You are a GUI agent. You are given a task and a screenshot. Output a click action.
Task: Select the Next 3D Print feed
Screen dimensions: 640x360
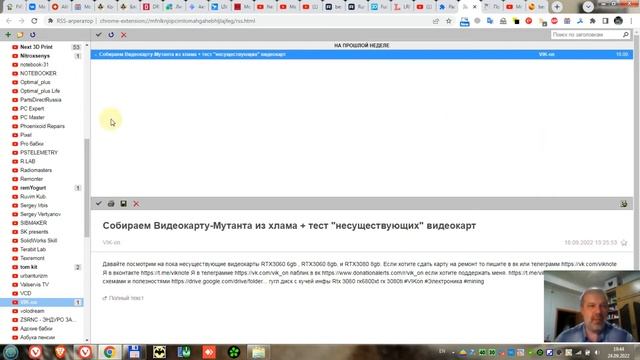pyautogui.click(x=36, y=47)
